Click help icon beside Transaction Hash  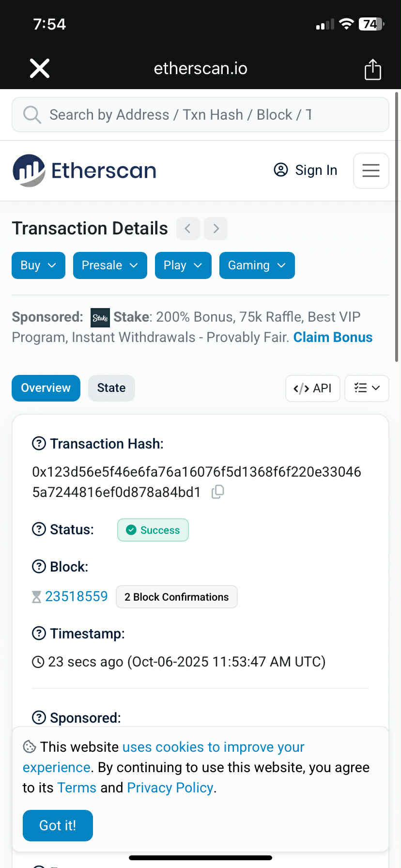click(x=39, y=443)
